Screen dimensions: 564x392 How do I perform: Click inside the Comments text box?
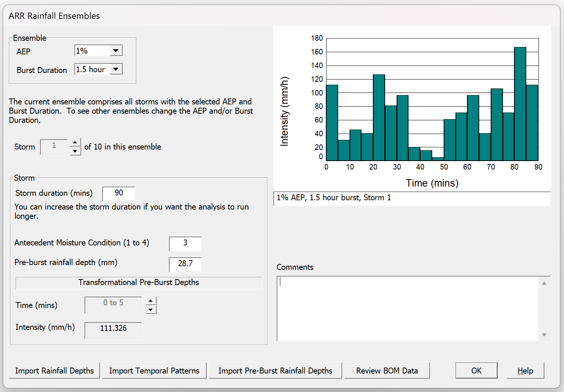point(407,309)
